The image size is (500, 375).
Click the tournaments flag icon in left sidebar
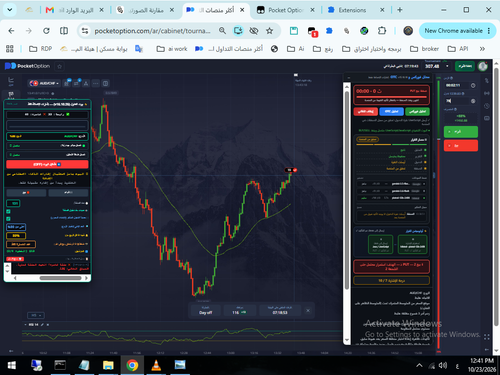(x=11, y=95)
